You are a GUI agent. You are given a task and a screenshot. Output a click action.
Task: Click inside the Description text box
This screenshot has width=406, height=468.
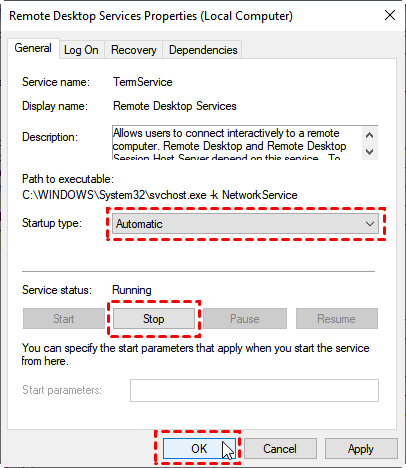[237, 143]
